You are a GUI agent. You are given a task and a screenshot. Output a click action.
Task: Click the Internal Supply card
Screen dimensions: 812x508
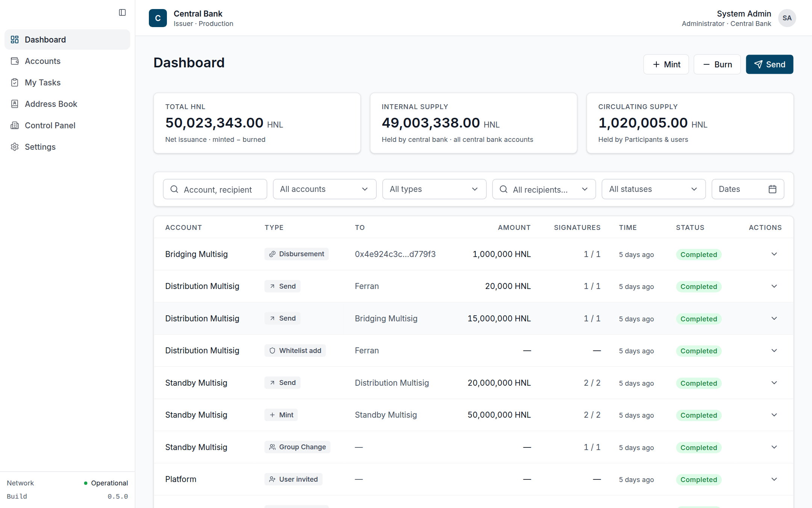point(474,123)
